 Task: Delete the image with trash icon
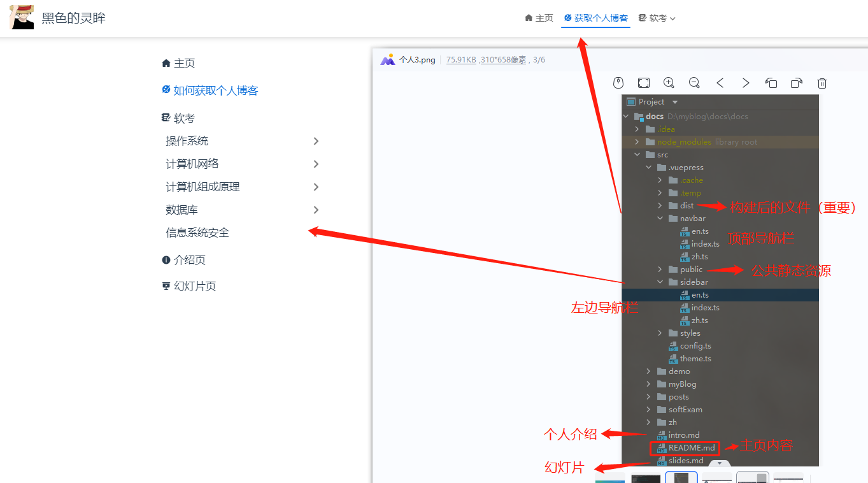click(x=822, y=83)
